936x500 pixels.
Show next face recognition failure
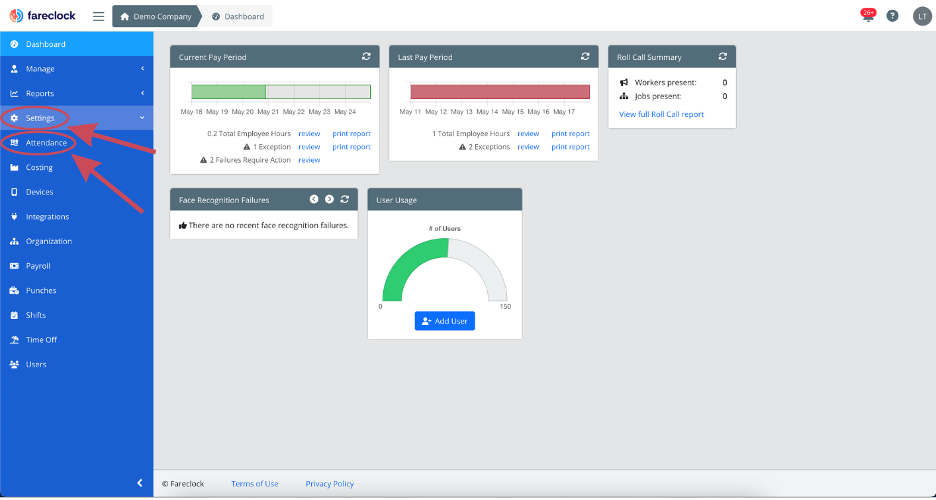pos(329,199)
